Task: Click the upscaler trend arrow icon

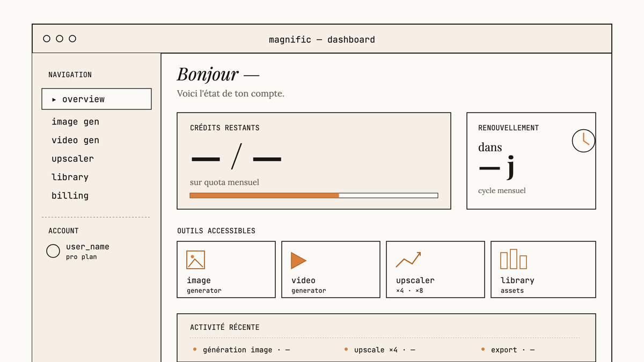Action: pos(408,260)
